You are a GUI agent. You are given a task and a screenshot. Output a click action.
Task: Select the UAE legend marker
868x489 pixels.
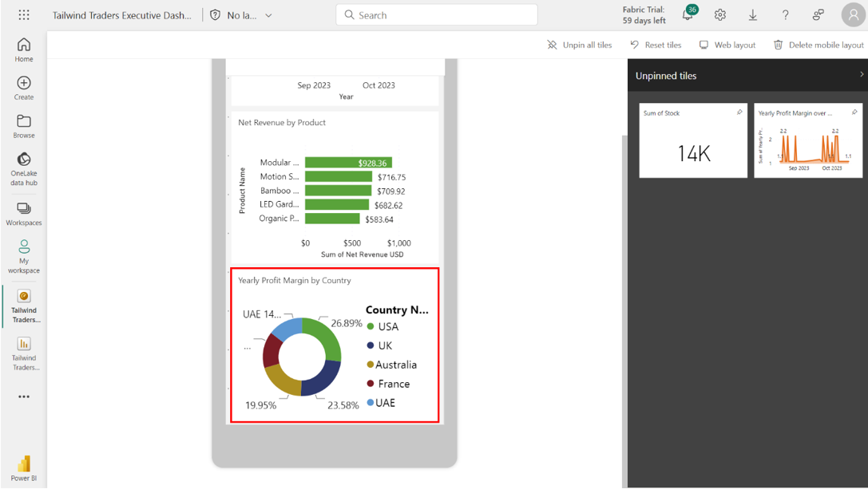pos(371,403)
